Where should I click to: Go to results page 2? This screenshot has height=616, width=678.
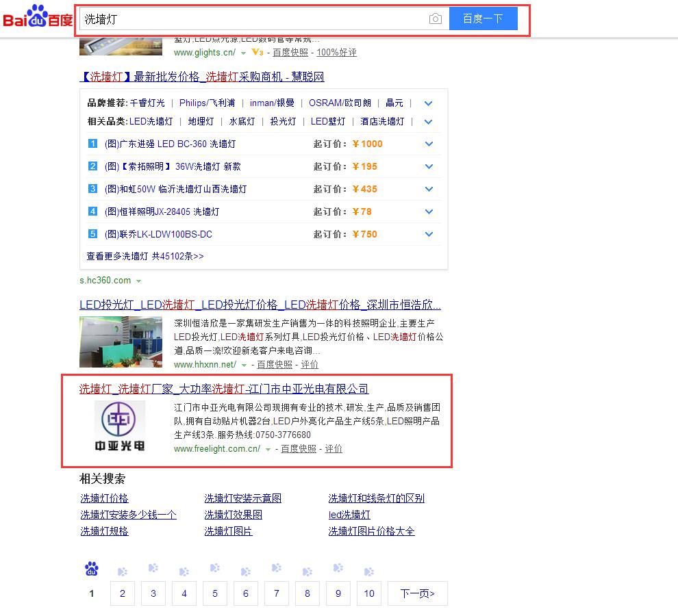point(123,593)
